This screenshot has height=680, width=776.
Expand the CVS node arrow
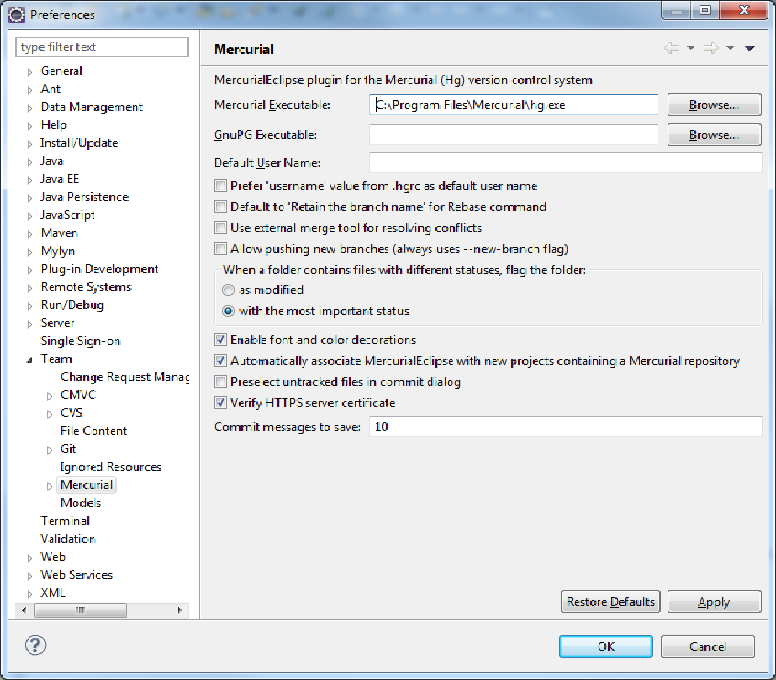click(x=49, y=414)
